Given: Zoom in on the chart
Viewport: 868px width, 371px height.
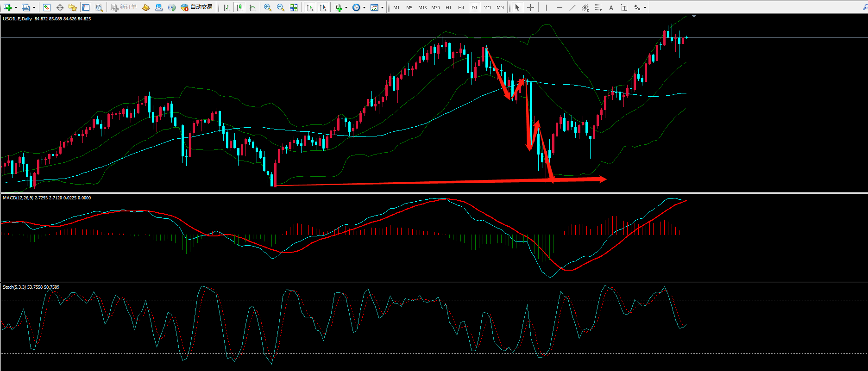Looking at the screenshot, I should pos(268,7).
